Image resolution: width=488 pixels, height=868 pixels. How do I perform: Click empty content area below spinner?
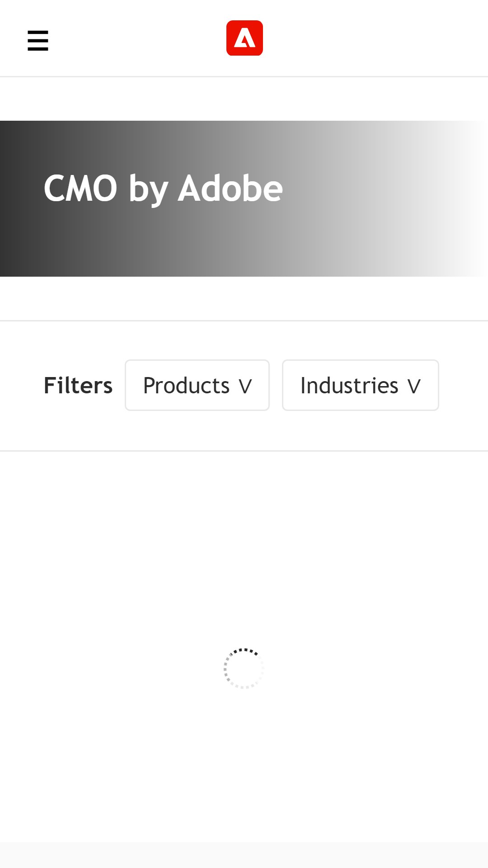click(x=244, y=769)
